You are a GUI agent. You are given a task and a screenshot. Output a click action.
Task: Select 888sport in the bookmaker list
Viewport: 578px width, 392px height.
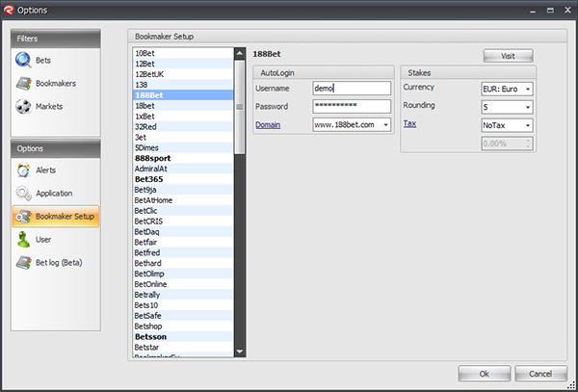click(183, 158)
